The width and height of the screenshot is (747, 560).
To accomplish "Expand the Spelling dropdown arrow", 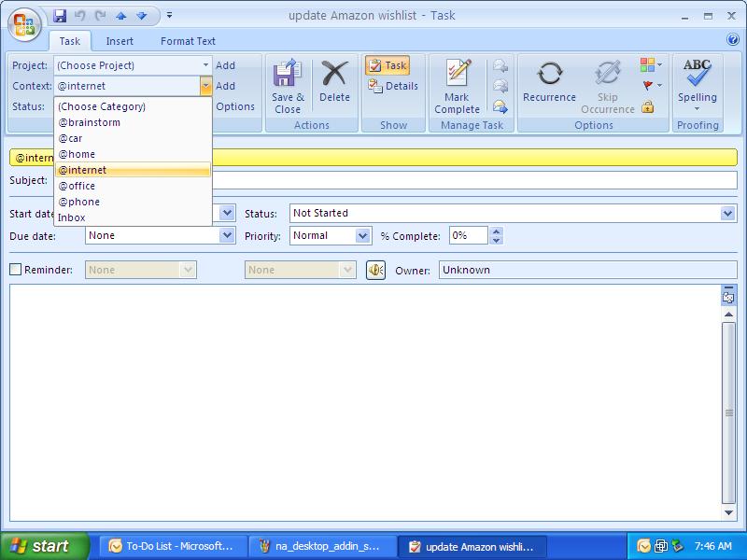I will (697, 109).
